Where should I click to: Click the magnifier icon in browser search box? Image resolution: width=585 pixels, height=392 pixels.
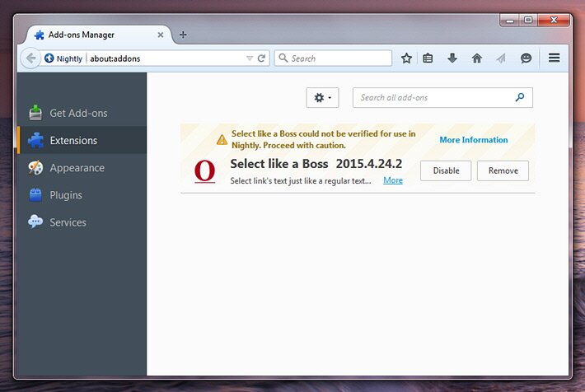click(x=283, y=58)
